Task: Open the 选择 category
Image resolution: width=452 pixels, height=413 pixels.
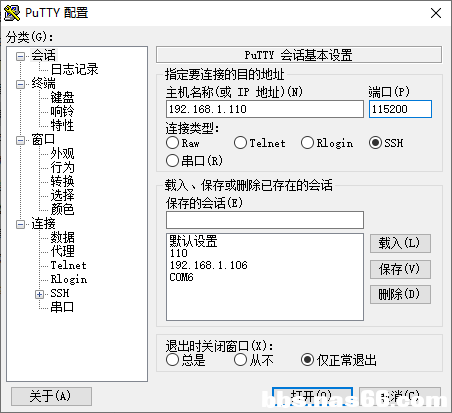Action: click(x=62, y=195)
